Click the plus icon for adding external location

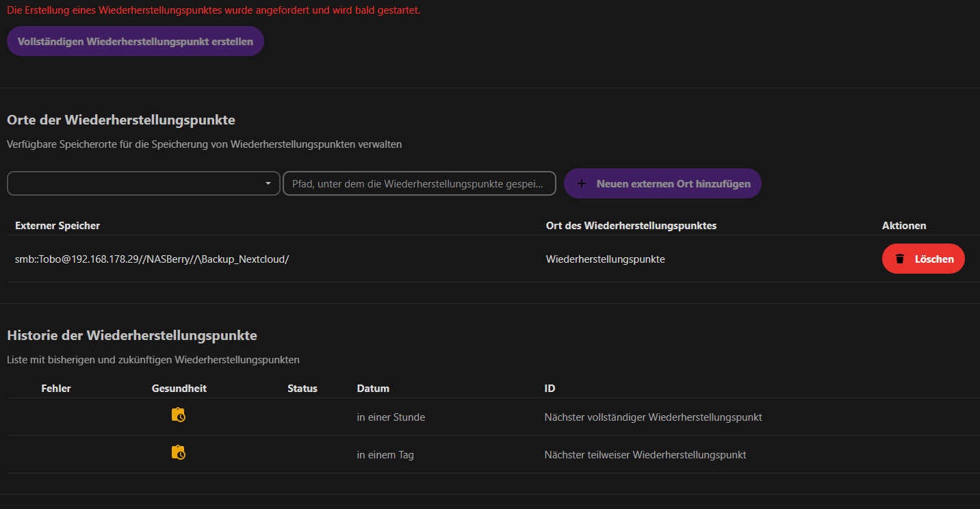click(582, 184)
